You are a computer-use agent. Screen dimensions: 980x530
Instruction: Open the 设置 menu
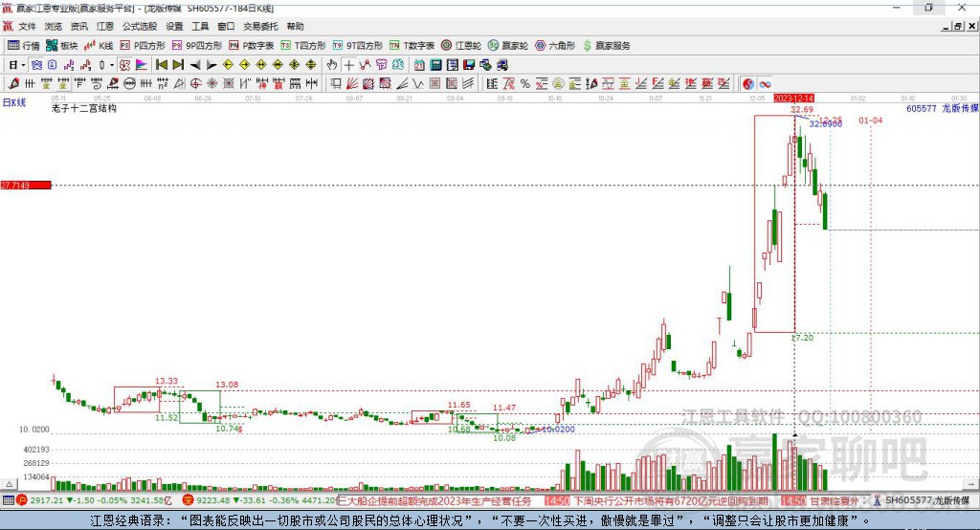point(174,26)
